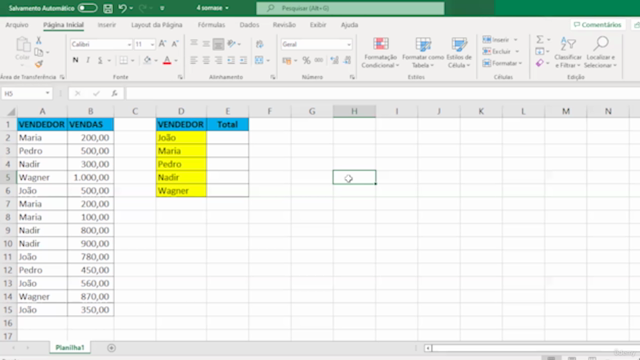Toggle align text left
This screenshot has width=640, height=360.
coord(194,60)
